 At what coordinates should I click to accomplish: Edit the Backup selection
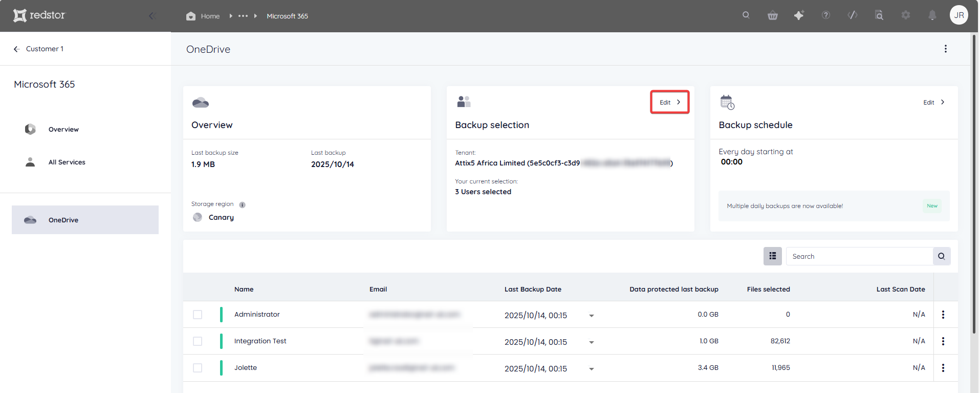pyautogui.click(x=670, y=102)
